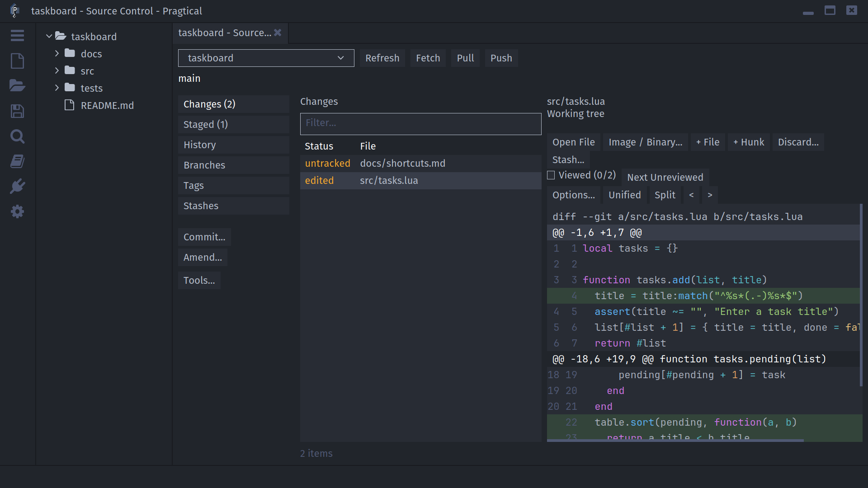Collapse the taskboard root tree node
Screen dimensions: 868x488
tap(49, 36)
